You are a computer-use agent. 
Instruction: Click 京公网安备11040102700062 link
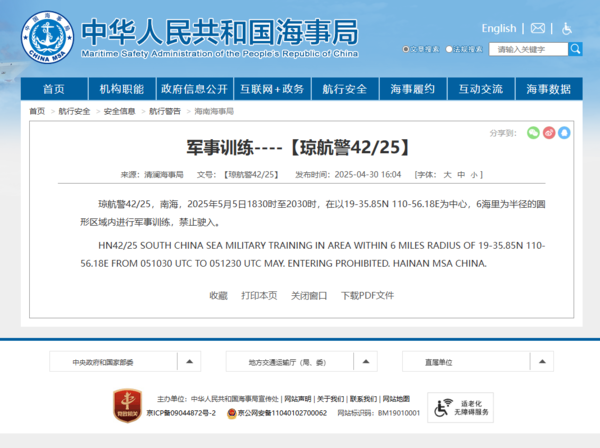tap(282, 413)
